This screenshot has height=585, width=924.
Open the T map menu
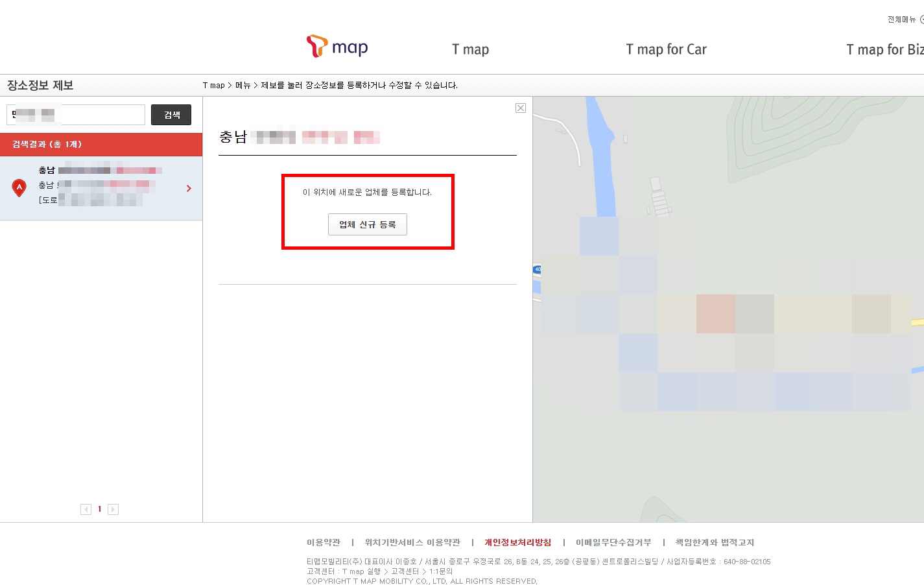tap(471, 49)
